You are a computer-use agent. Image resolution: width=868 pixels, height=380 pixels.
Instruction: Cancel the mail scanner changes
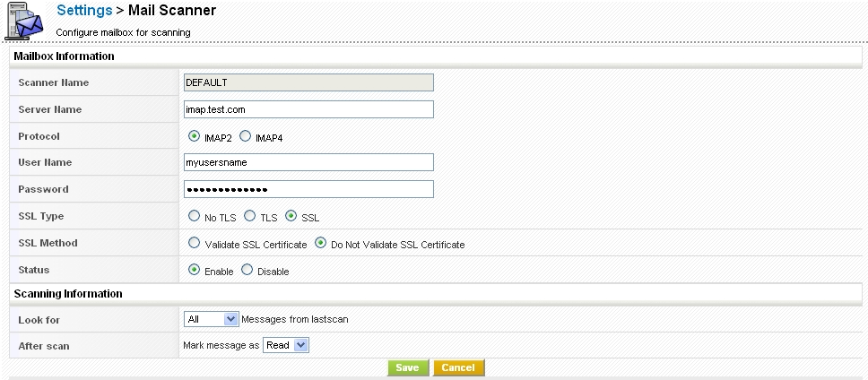(458, 367)
